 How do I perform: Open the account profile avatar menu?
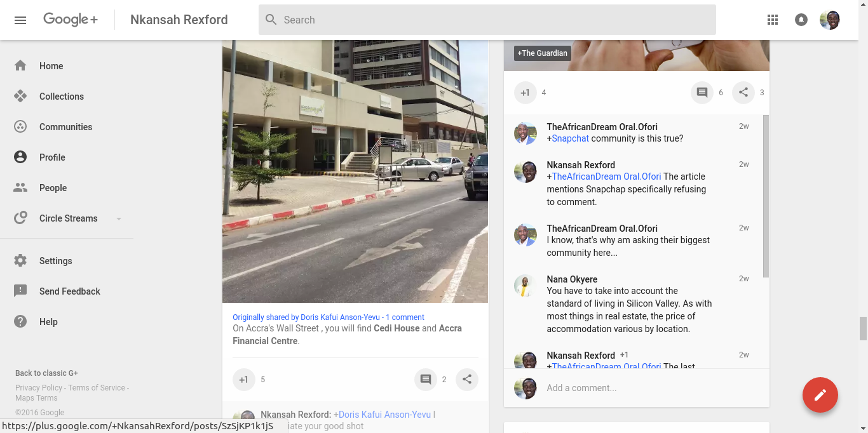(830, 20)
